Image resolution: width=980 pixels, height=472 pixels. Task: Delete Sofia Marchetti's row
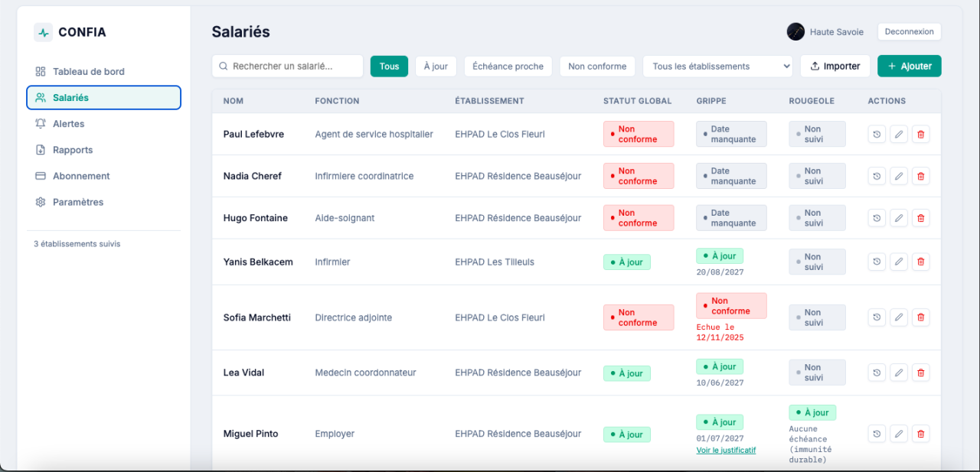pyautogui.click(x=921, y=317)
